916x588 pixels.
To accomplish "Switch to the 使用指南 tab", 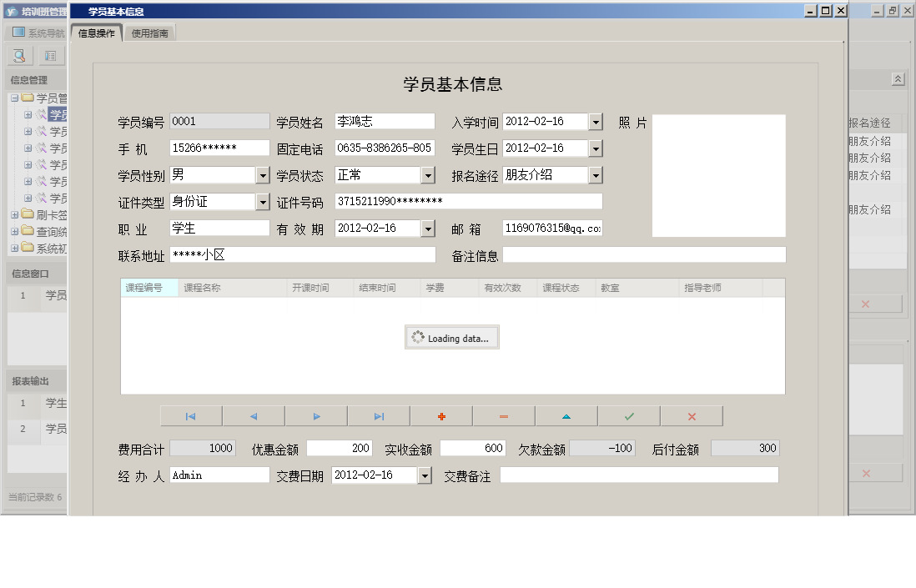I will [x=151, y=33].
